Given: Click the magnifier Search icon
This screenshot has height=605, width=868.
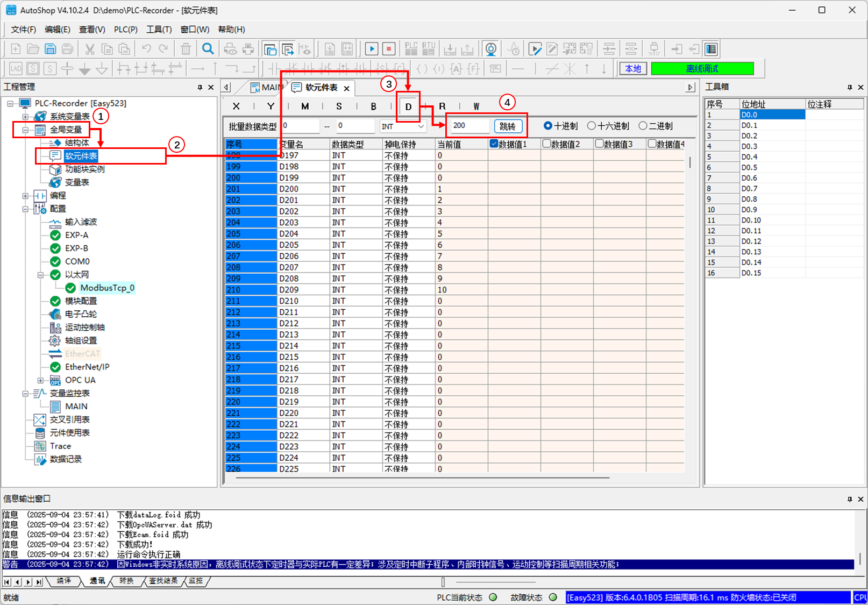Looking at the screenshot, I should point(208,49).
